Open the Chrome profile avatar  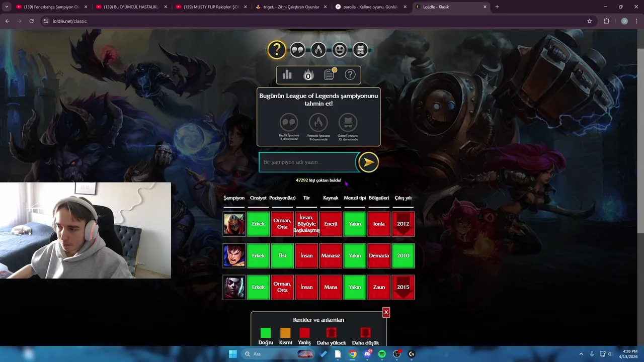(x=624, y=21)
